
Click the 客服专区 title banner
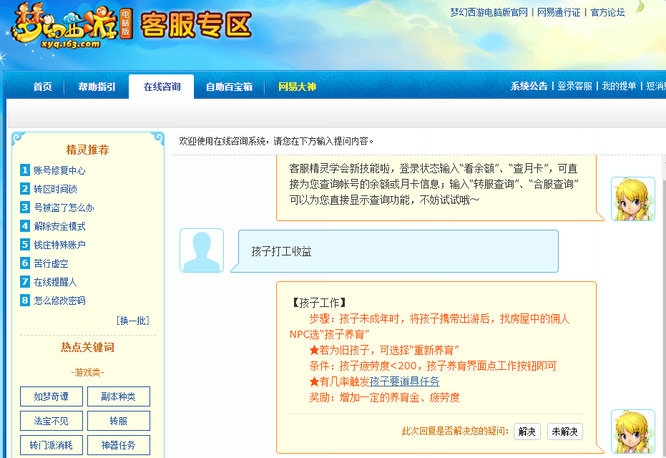[196, 25]
